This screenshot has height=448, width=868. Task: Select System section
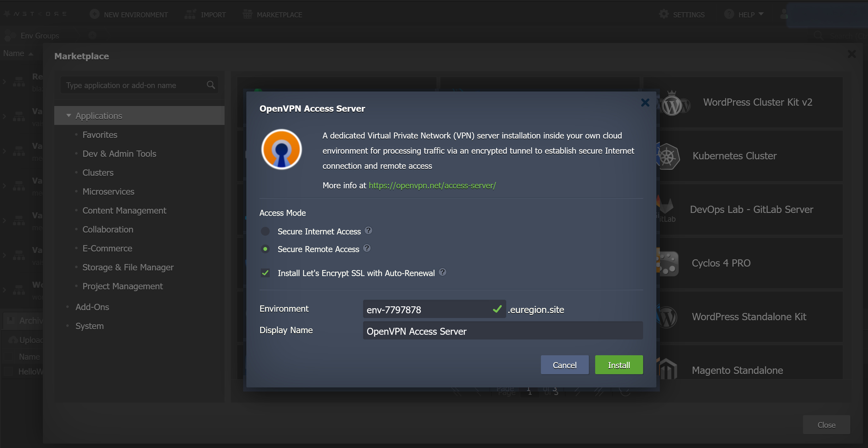90,326
